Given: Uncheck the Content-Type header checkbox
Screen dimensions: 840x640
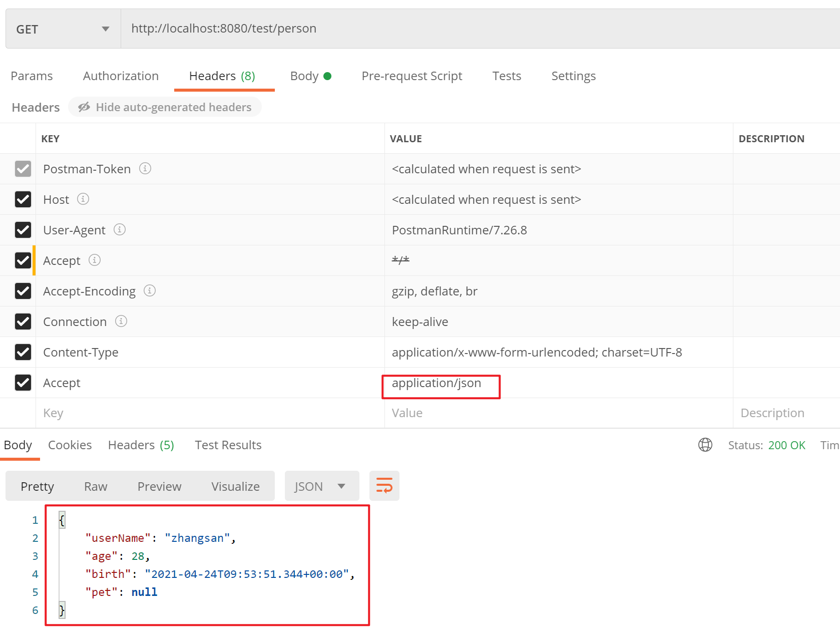Looking at the screenshot, I should pos(23,352).
